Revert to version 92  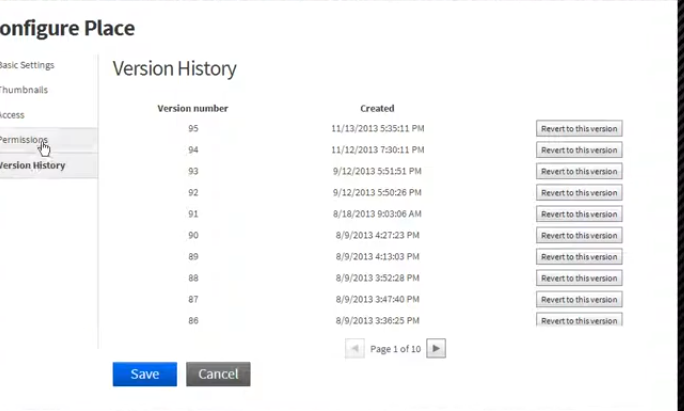tap(579, 192)
